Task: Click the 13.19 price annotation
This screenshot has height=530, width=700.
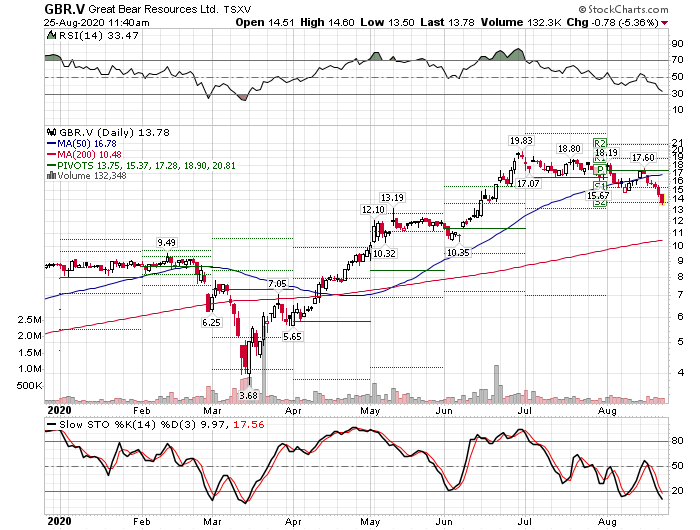Action: (392, 197)
